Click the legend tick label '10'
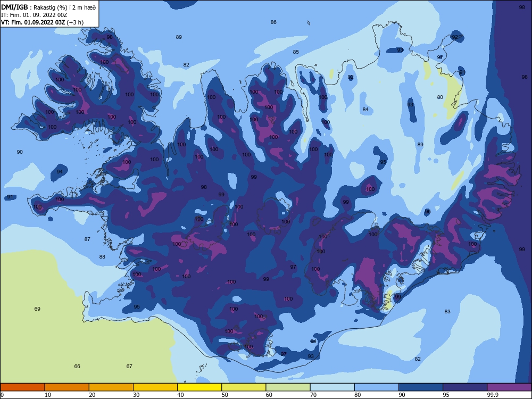This screenshot has width=532, height=399. click(48, 395)
